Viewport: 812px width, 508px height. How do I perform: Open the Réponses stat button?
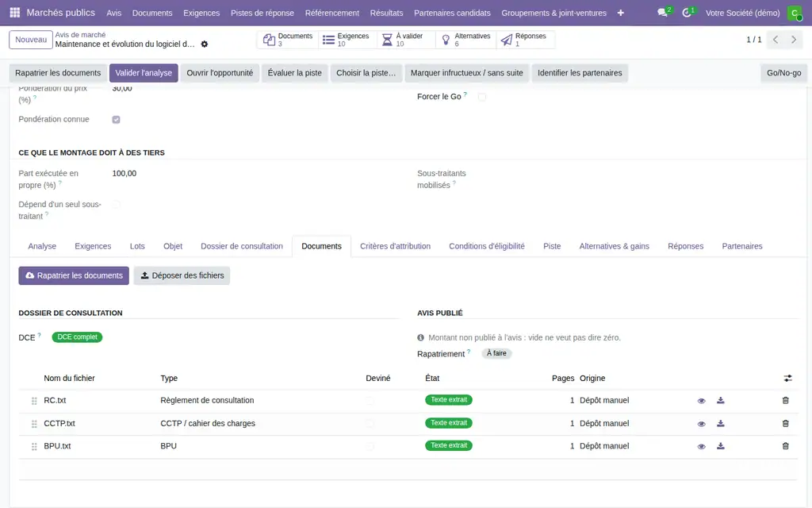pyautogui.click(x=525, y=40)
